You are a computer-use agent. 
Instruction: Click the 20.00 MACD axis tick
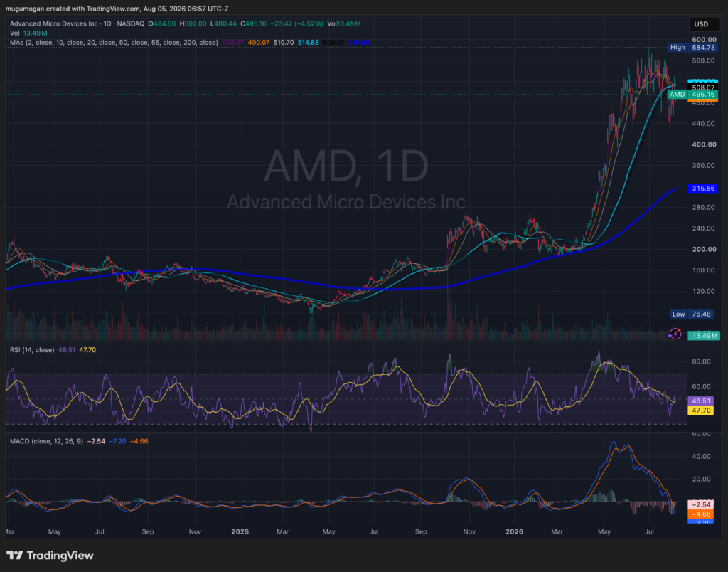pyautogui.click(x=701, y=479)
